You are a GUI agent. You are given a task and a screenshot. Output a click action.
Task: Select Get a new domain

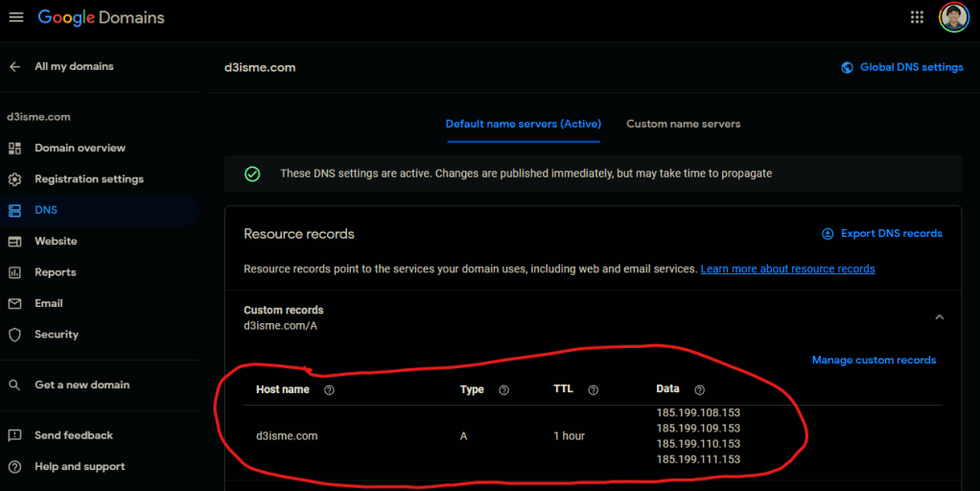pyautogui.click(x=82, y=385)
